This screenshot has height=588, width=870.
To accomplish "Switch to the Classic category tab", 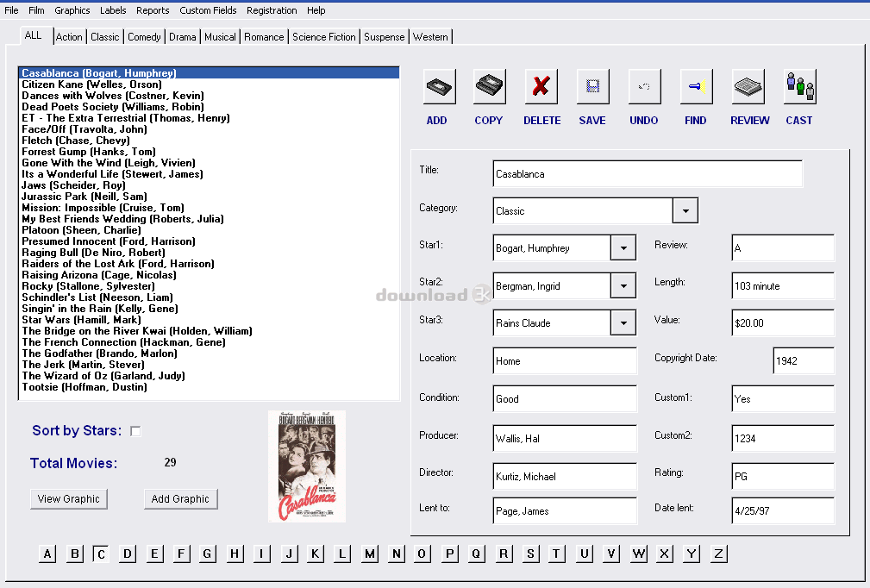I will coord(105,36).
